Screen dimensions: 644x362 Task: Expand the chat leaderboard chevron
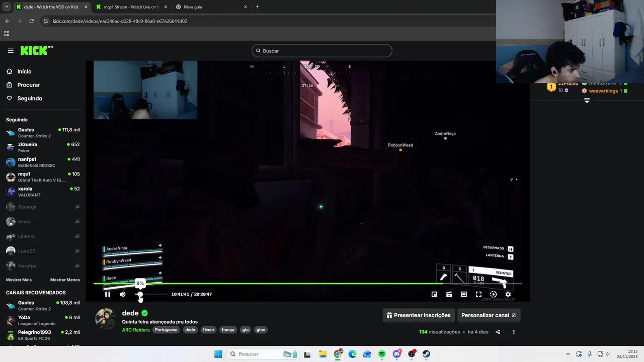[587, 101]
